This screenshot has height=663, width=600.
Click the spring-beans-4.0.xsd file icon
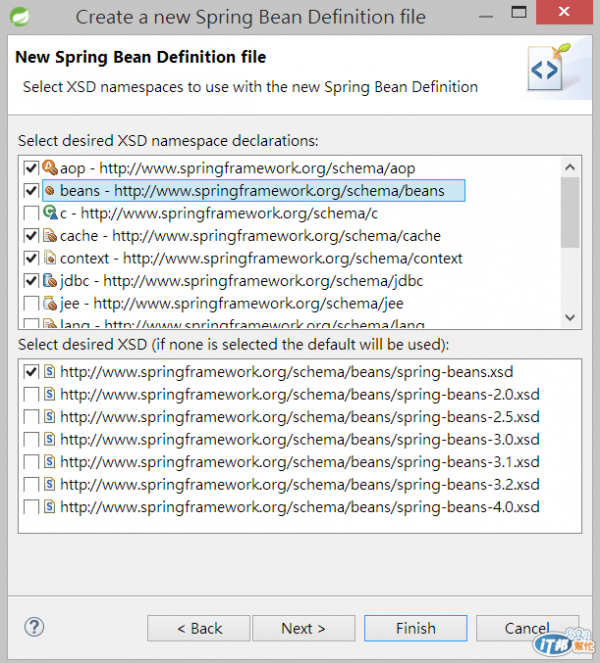(50, 507)
